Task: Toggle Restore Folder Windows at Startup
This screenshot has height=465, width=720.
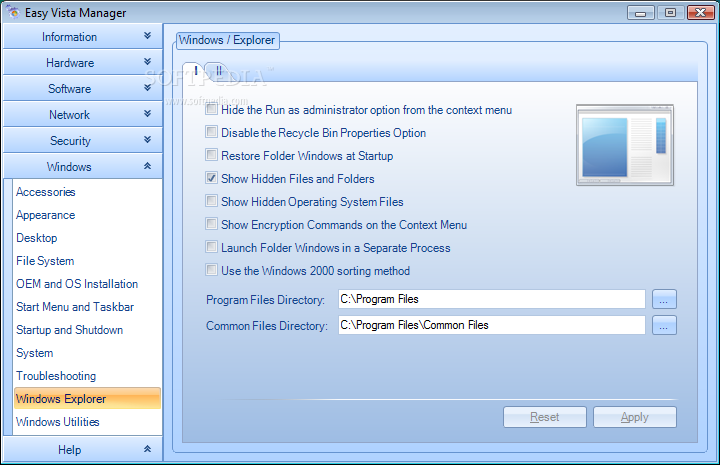Action: point(211,155)
